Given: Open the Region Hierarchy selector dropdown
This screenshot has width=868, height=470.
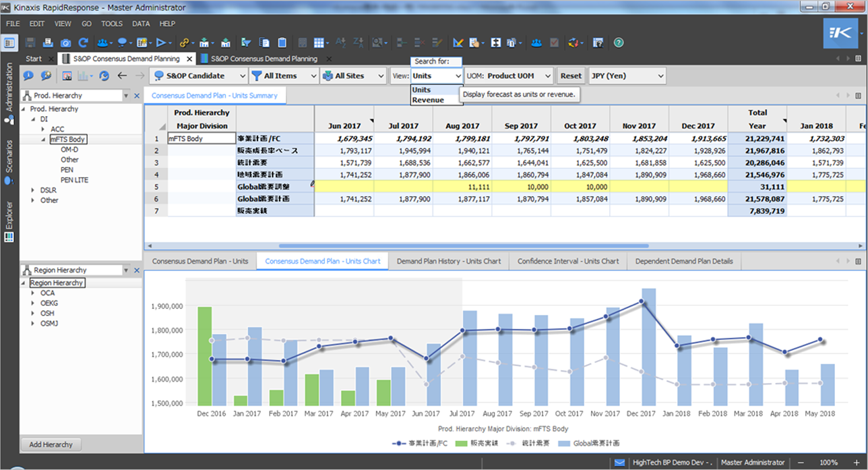Looking at the screenshot, I should [125, 270].
